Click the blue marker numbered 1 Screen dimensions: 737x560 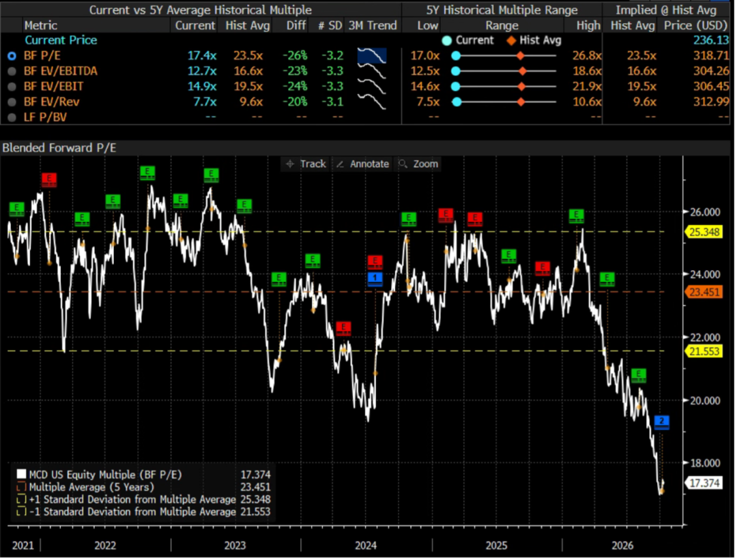(x=375, y=278)
